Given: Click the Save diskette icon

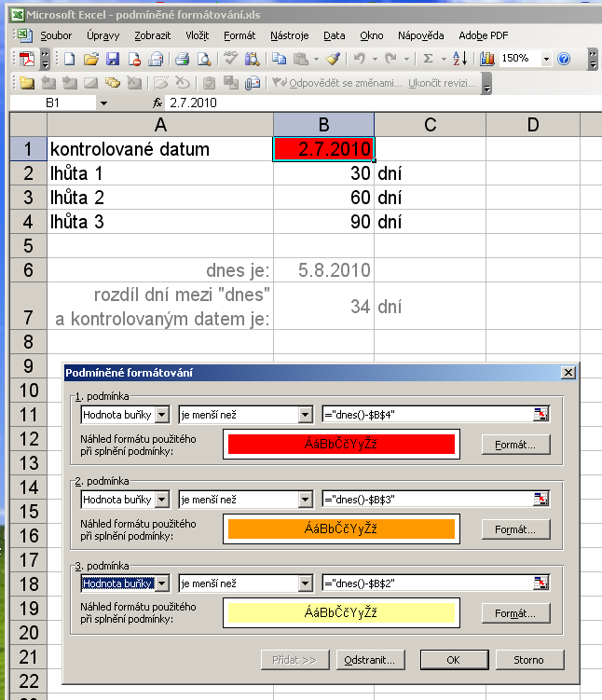Looking at the screenshot, I should pyautogui.click(x=113, y=59).
